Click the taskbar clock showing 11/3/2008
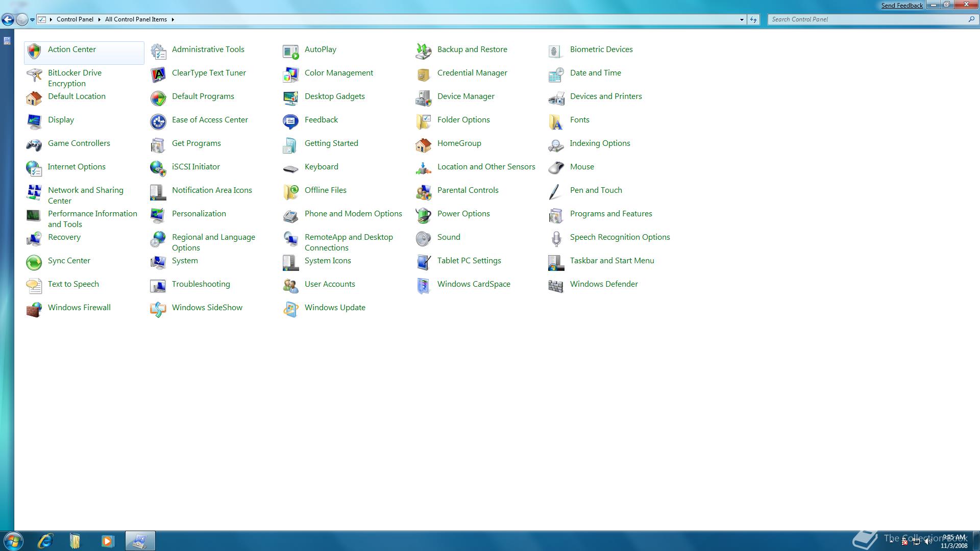 pos(954,541)
